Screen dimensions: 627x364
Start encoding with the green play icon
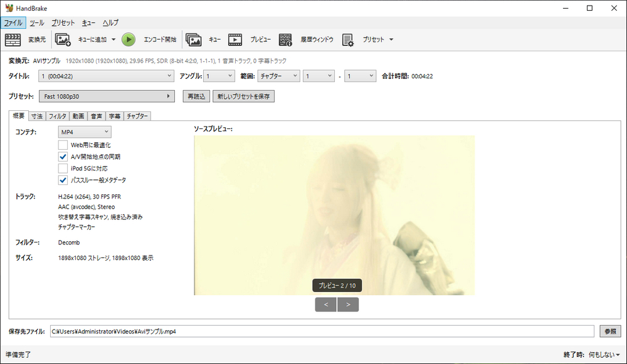pyautogui.click(x=129, y=39)
